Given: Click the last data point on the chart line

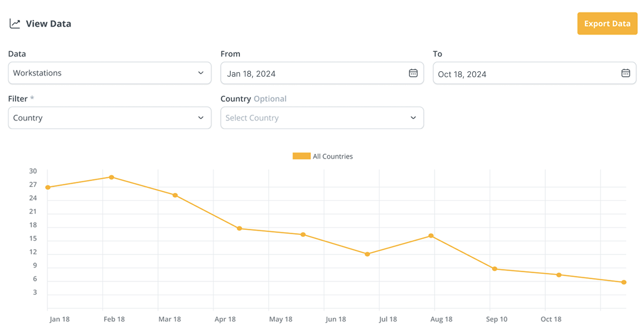Looking at the screenshot, I should point(624,282).
